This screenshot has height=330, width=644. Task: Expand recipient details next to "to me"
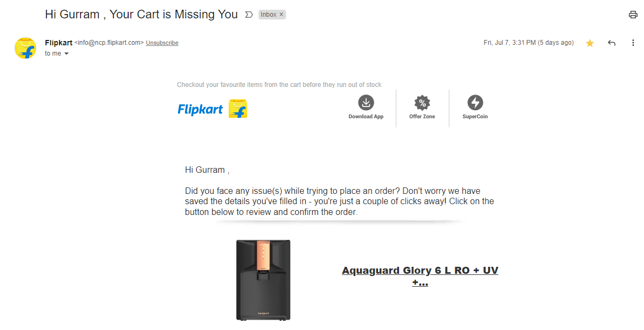[67, 54]
